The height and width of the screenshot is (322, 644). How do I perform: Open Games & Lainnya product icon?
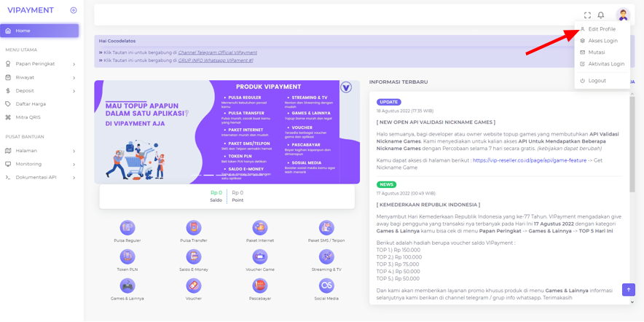pyautogui.click(x=127, y=286)
